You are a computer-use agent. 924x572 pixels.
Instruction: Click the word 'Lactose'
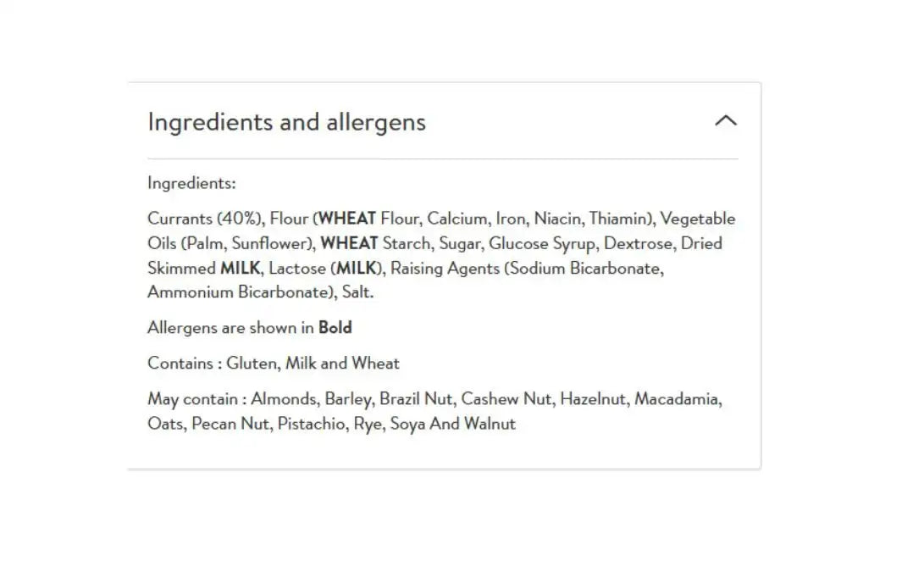297,268
